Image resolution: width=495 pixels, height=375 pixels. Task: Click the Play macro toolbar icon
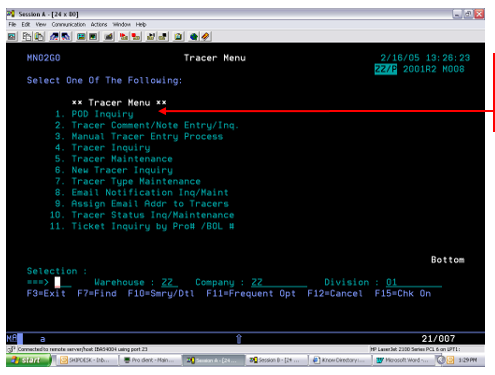[x=151, y=37]
